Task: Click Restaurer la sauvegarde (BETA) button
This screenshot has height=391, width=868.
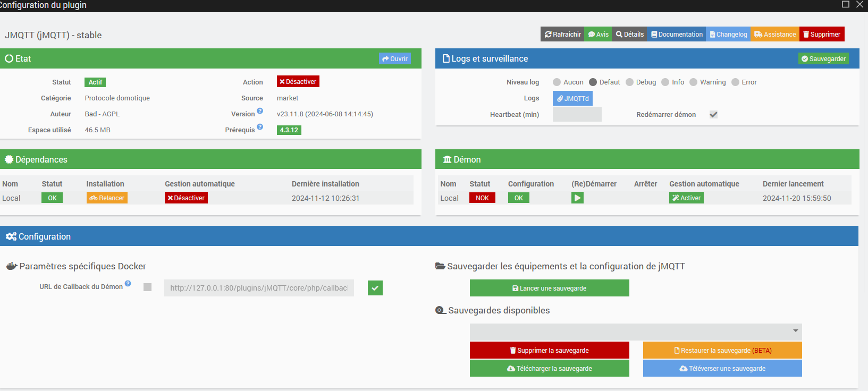Action: point(722,350)
